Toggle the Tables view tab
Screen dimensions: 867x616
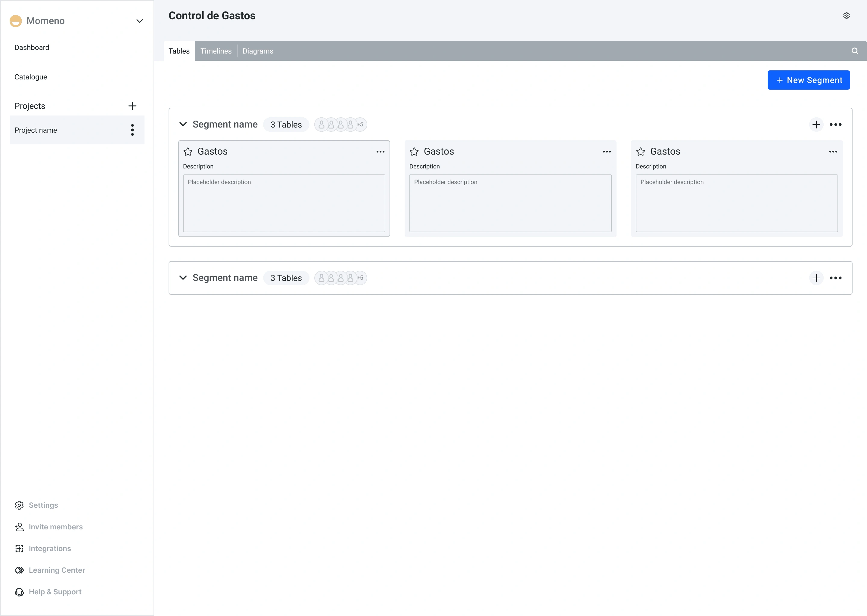pyautogui.click(x=179, y=50)
